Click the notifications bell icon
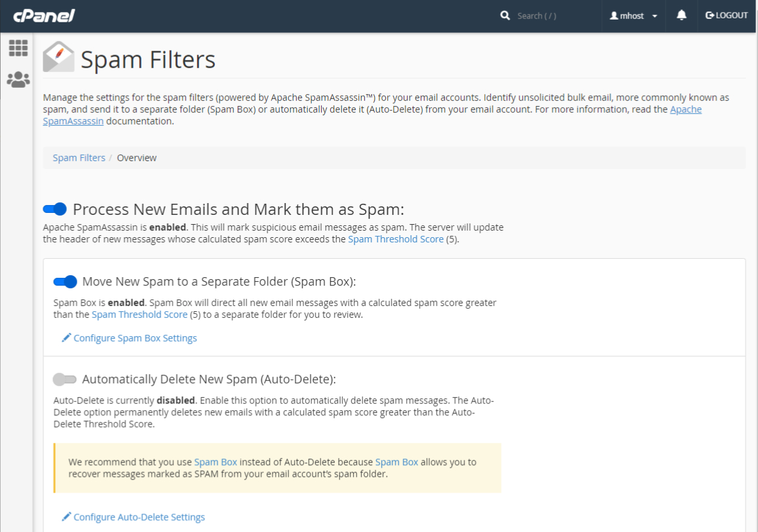 coord(681,16)
